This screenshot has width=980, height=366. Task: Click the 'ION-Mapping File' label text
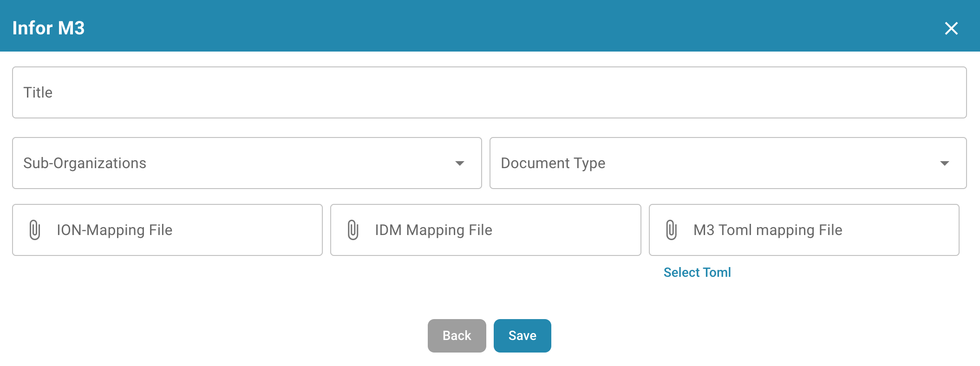(114, 230)
